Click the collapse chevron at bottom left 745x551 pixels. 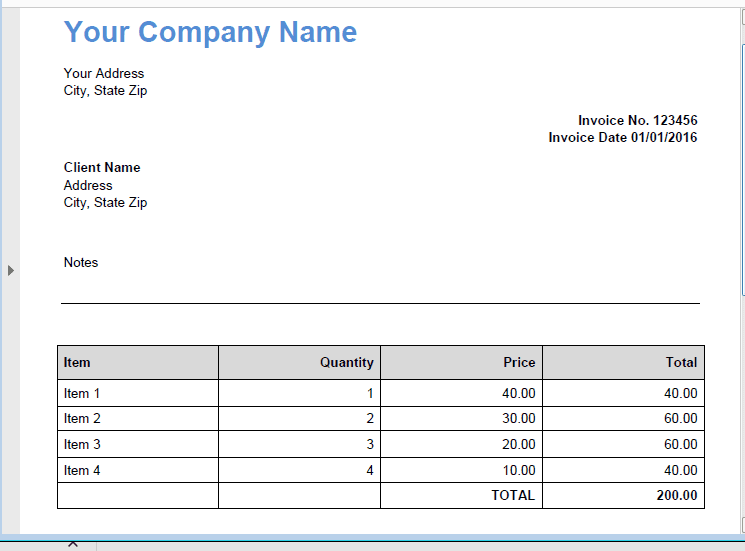[x=73, y=544]
